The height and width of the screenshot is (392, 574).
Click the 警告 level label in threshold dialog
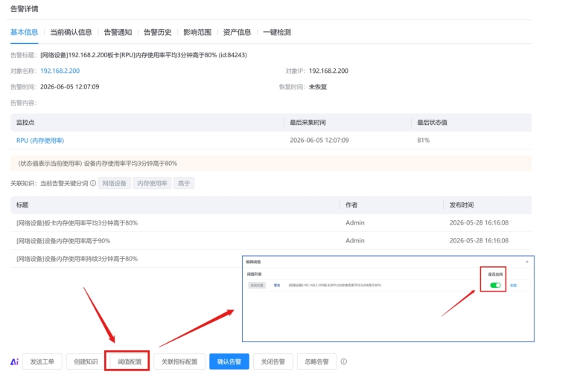click(277, 285)
